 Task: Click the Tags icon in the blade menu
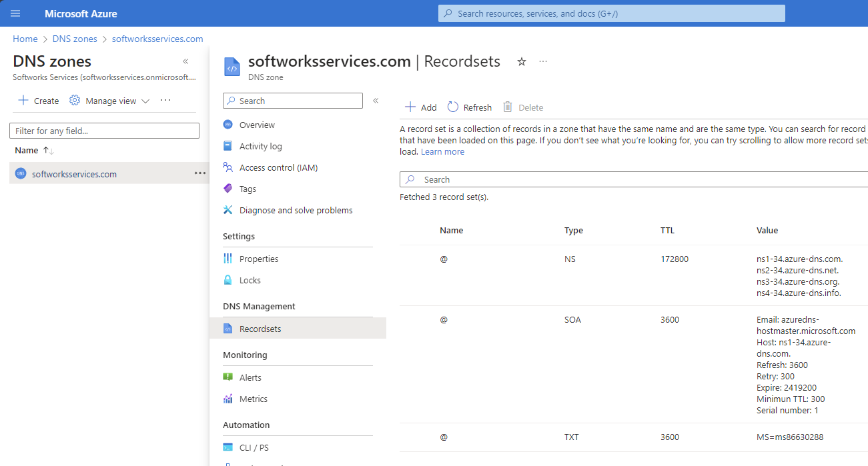pos(228,189)
